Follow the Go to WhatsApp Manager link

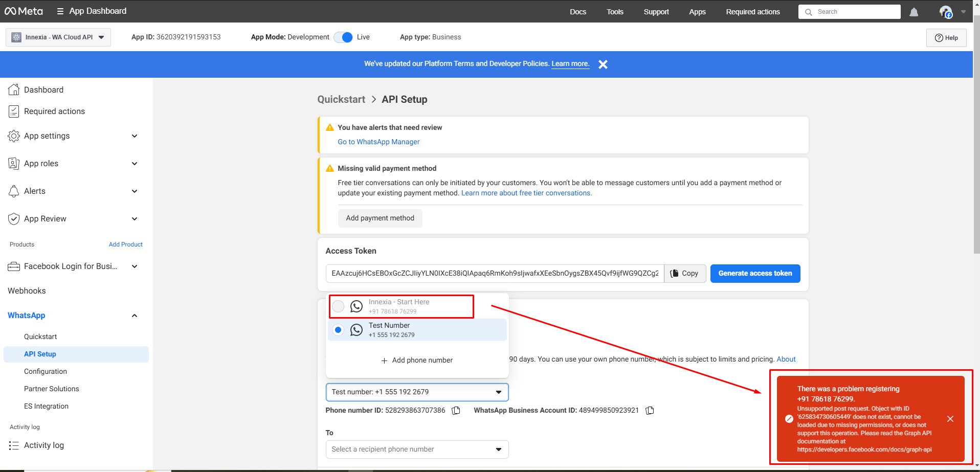coord(378,142)
